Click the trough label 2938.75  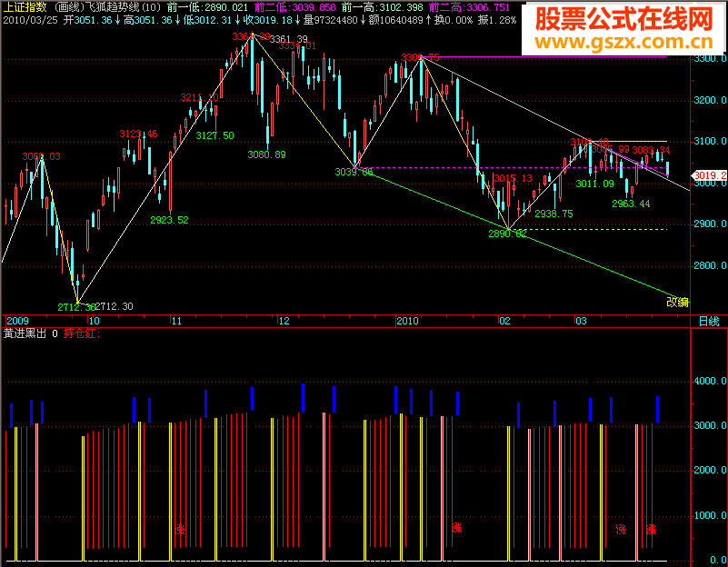(553, 214)
